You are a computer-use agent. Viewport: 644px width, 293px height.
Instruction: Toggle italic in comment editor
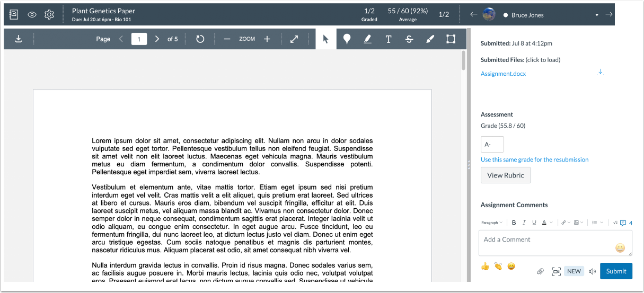(524, 223)
